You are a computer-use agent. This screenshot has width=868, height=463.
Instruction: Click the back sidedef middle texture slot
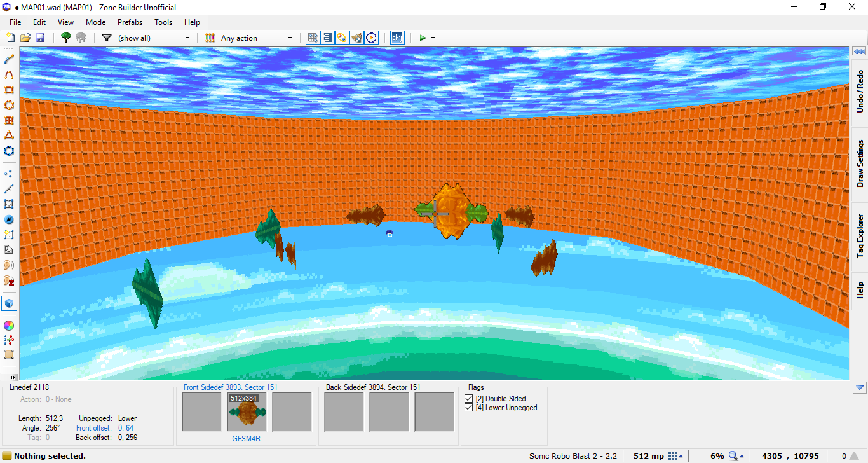[389, 412]
